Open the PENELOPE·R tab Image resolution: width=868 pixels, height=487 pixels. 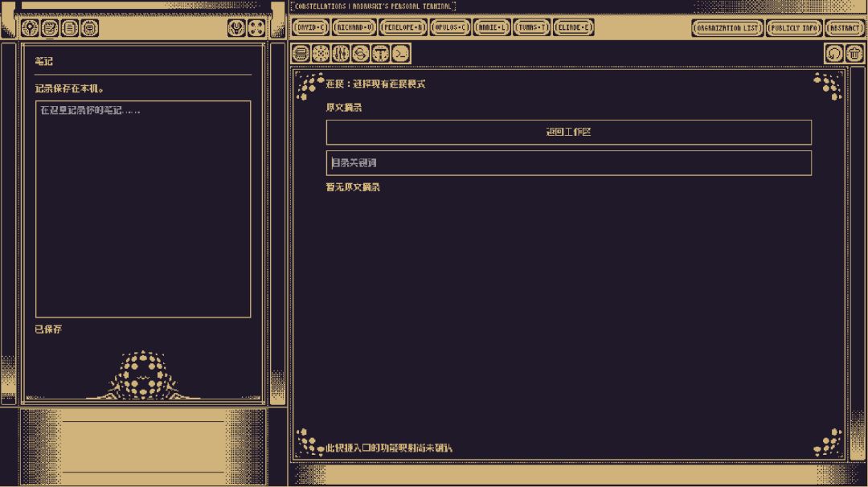click(x=403, y=27)
